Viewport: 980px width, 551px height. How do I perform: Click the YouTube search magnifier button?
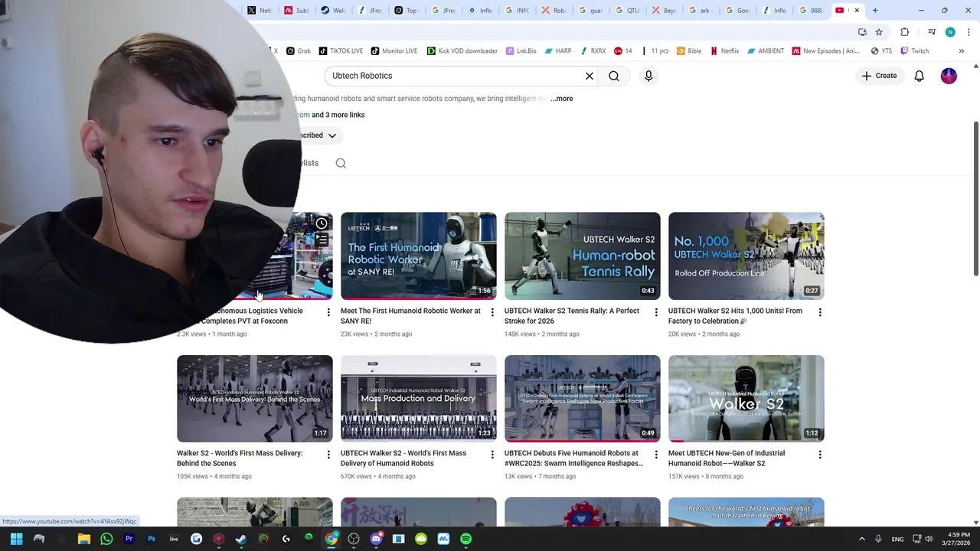coord(614,76)
